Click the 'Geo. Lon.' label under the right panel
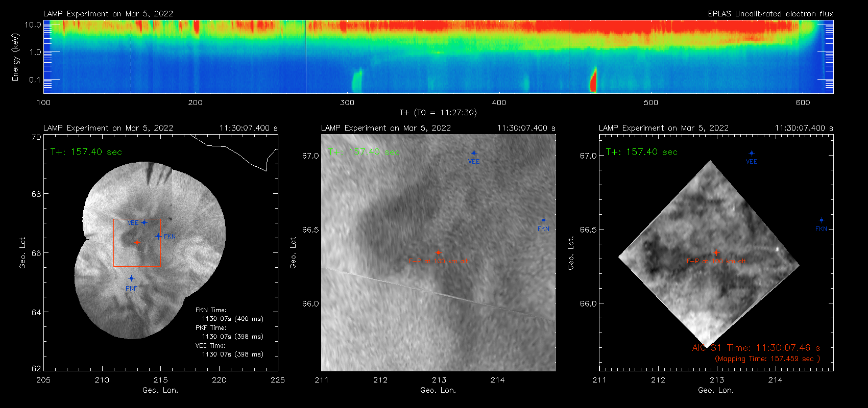The image size is (868, 408). 716,390
